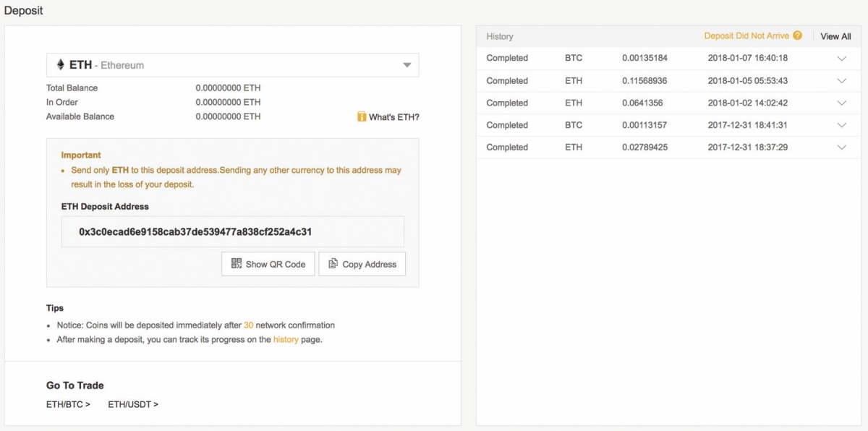Click the question mark help icon
Screen dimensions: 868x431
click(797, 35)
